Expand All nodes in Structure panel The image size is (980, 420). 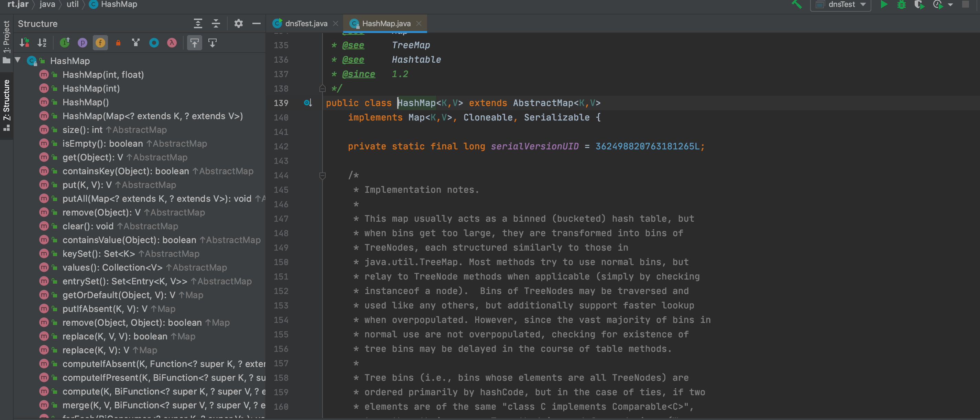(198, 24)
